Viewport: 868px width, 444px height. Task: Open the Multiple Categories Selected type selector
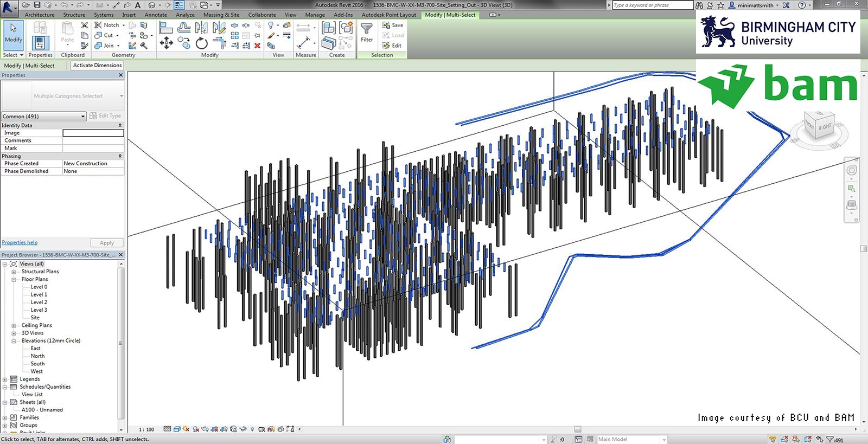[x=63, y=96]
